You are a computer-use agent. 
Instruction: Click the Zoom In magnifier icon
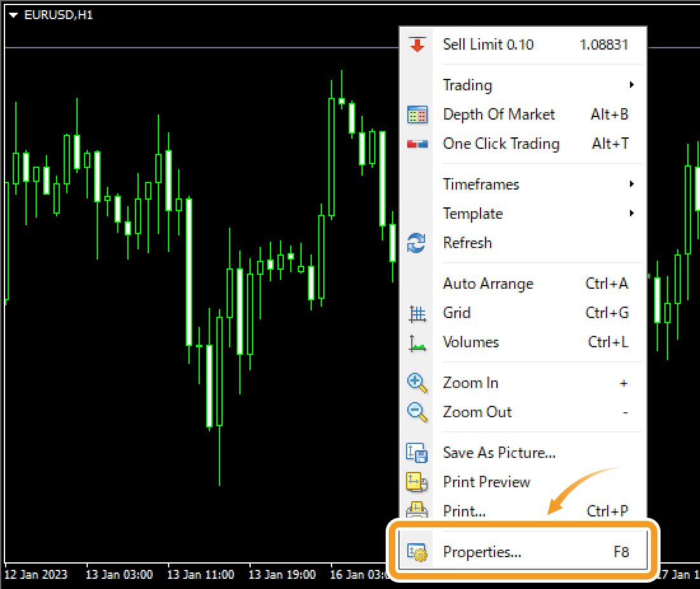[x=417, y=383]
